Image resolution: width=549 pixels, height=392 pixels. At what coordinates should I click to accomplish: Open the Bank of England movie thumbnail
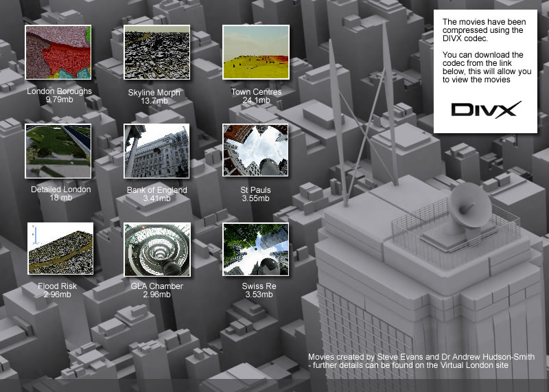157,151
